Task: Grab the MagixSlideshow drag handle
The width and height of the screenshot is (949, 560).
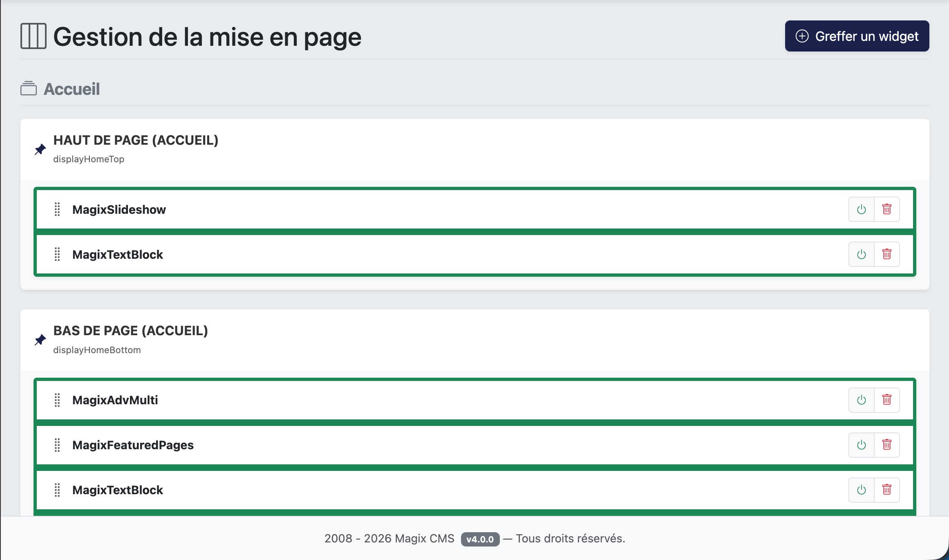Action: pos(57,209)
